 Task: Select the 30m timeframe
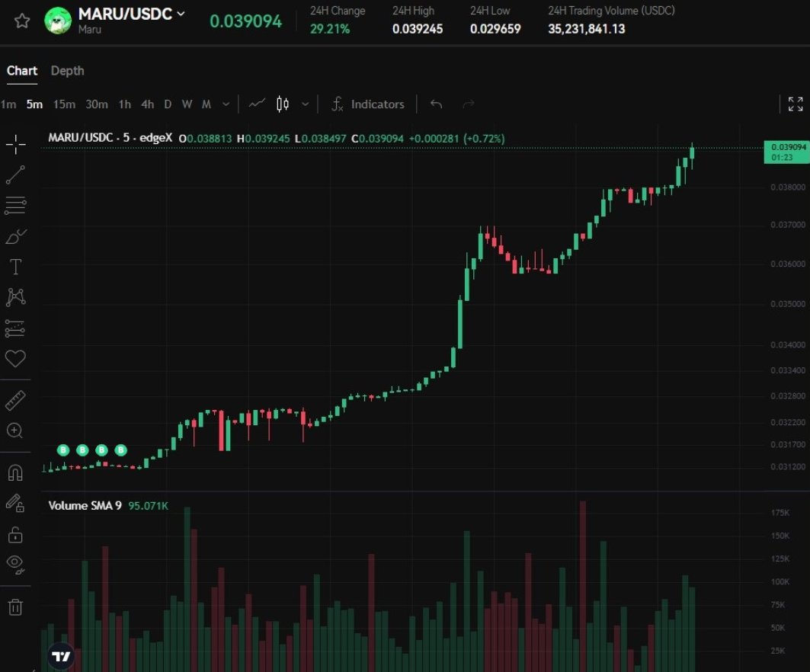click(x=97, y=104)
